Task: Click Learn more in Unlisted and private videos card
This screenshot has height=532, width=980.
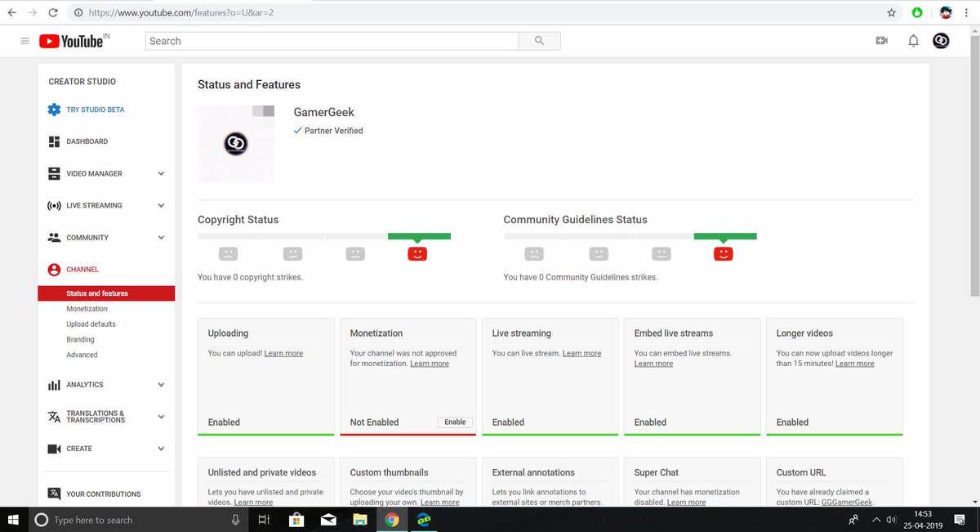Action: pos(253,502)
